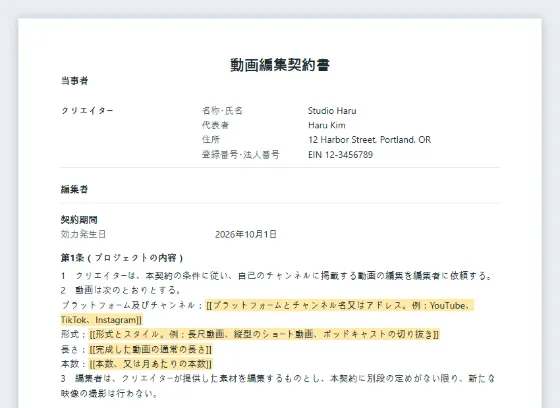Click the document title 動画編集契約書
The height and width of the screenshot is (408, 560).
pyautogui.click(x=280, y=65)
